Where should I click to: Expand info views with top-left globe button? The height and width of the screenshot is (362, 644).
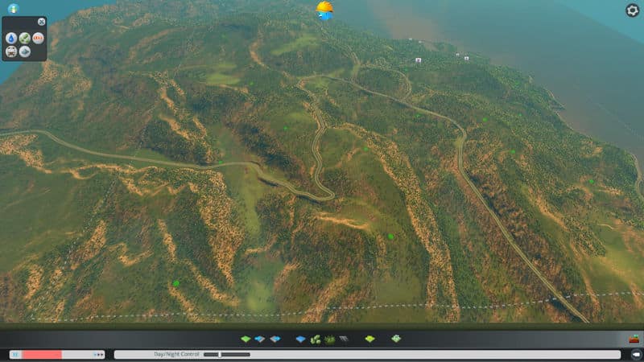pos(12,8)
